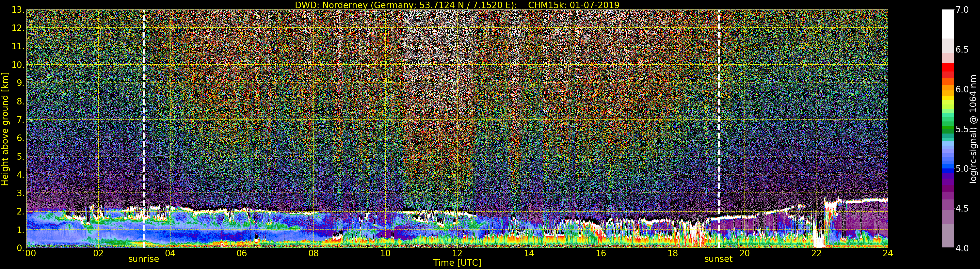The width and height of the screenshot is (980, 269).
Task: Click the time tick label '16'
Action: (x=601, y=253)
